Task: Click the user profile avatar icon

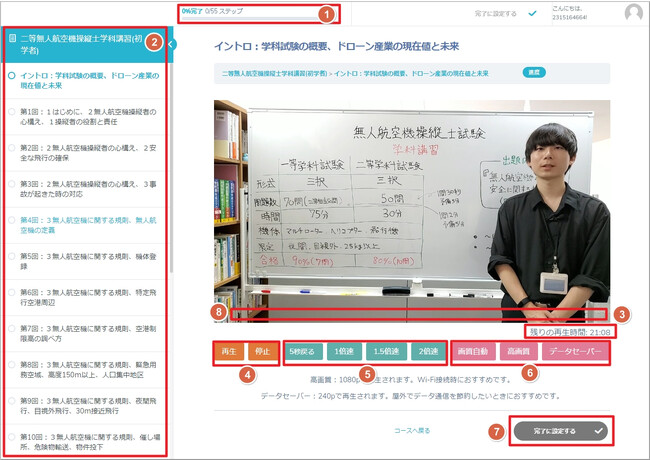Action: tap(632, 13)
